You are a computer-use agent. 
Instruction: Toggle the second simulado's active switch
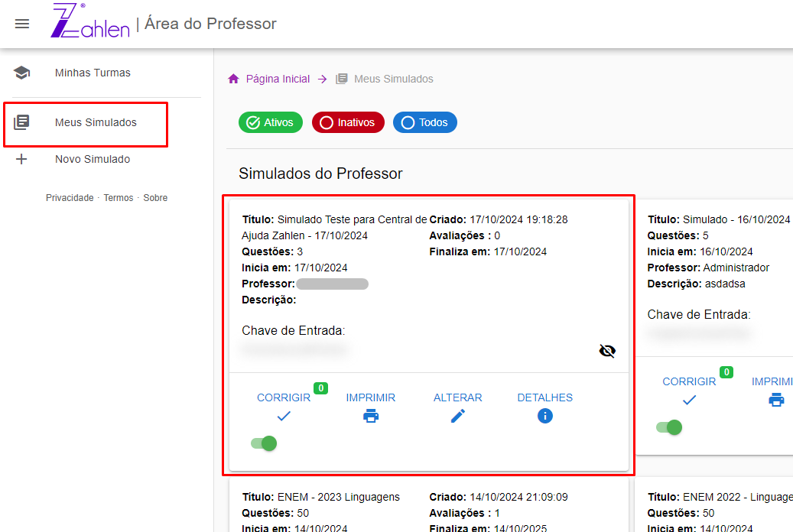[669, 427]
